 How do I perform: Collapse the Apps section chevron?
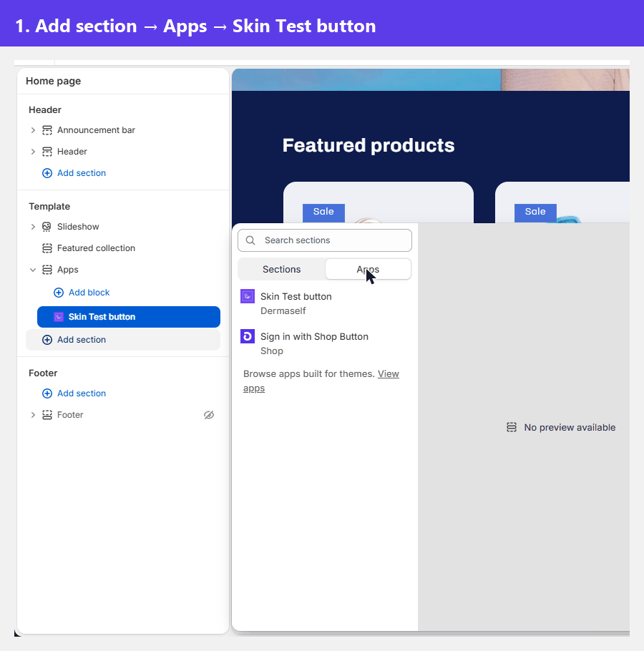33,270
